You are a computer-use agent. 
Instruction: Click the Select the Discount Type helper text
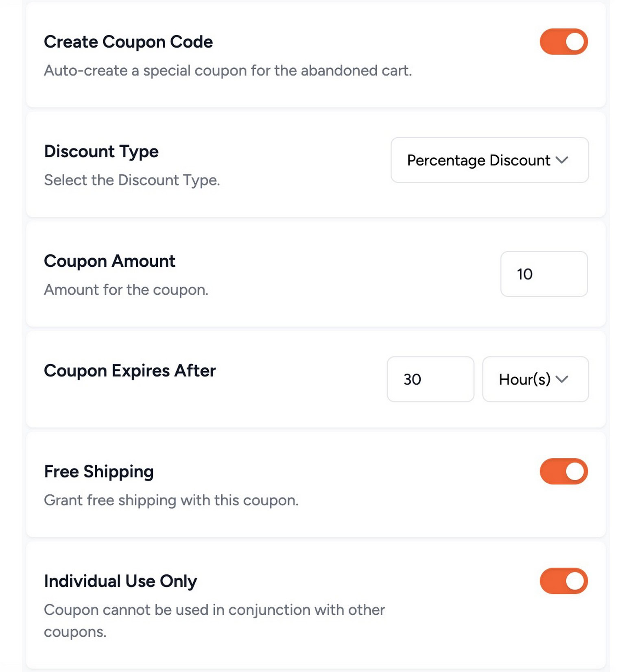(x=131, y=180)
